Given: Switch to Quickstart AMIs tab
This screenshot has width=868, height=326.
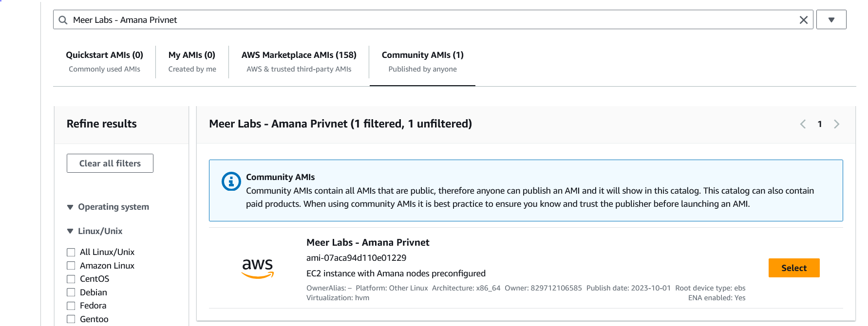Looking at the screenshot, I should [104, 61].
